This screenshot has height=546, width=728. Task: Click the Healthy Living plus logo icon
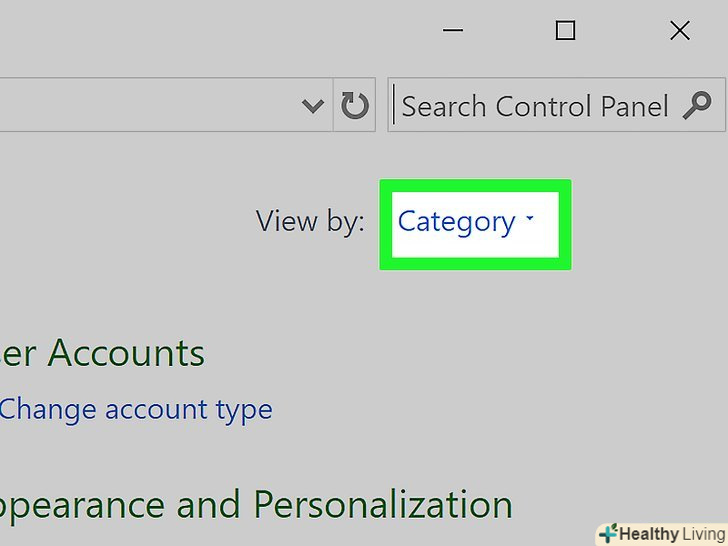(607, 533)
